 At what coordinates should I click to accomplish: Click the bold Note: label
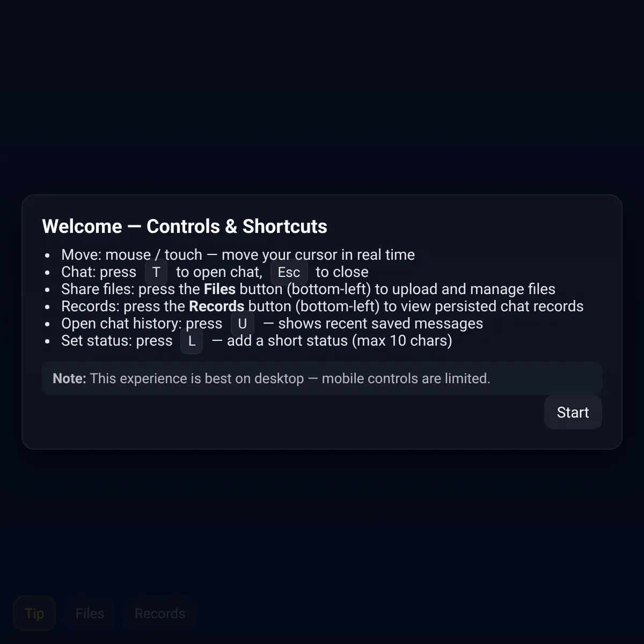pos(69,378)
